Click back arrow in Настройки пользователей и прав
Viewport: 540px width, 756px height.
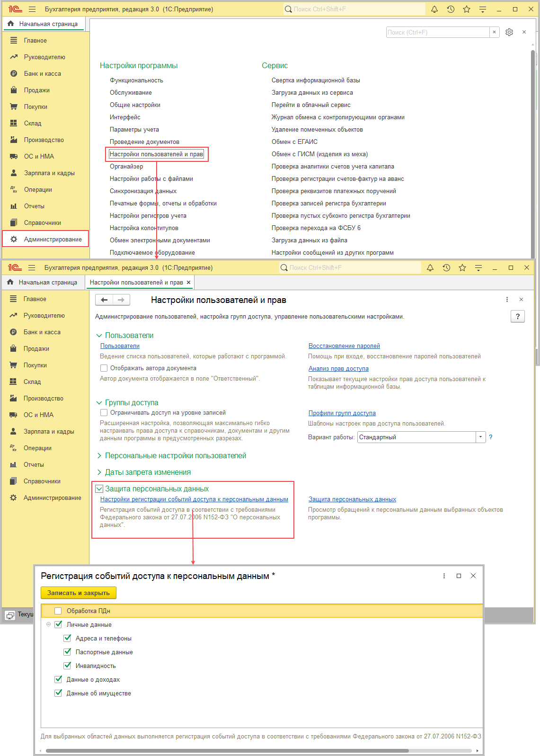[x=104, y=300]
